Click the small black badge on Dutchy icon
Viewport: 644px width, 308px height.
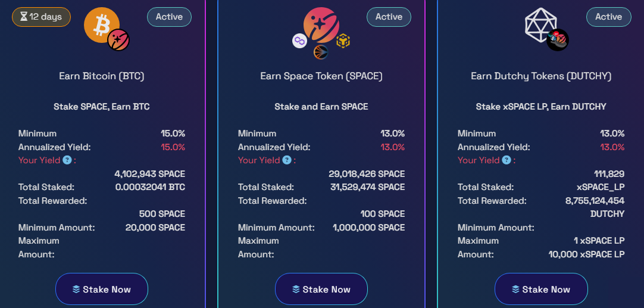557,40
